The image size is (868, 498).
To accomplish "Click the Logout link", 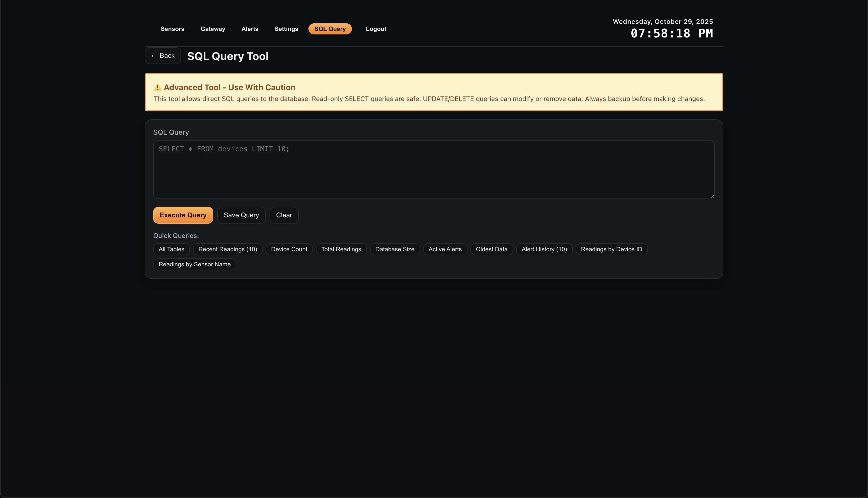I will (376, 29).
